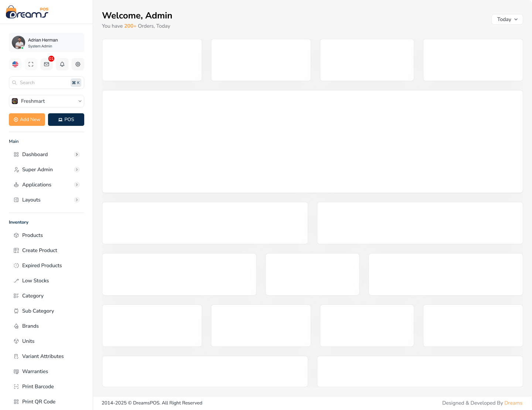Go to Expired Products page
This screenshot has width=532, height=410.
pyautogui.click(x=42, y=266)
